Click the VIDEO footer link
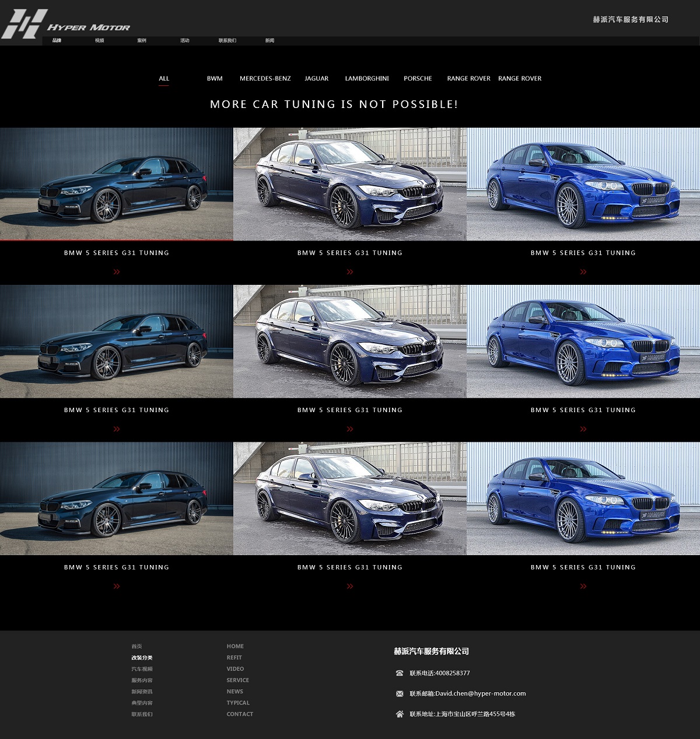 pyautogui.click(x=235, y=669)
